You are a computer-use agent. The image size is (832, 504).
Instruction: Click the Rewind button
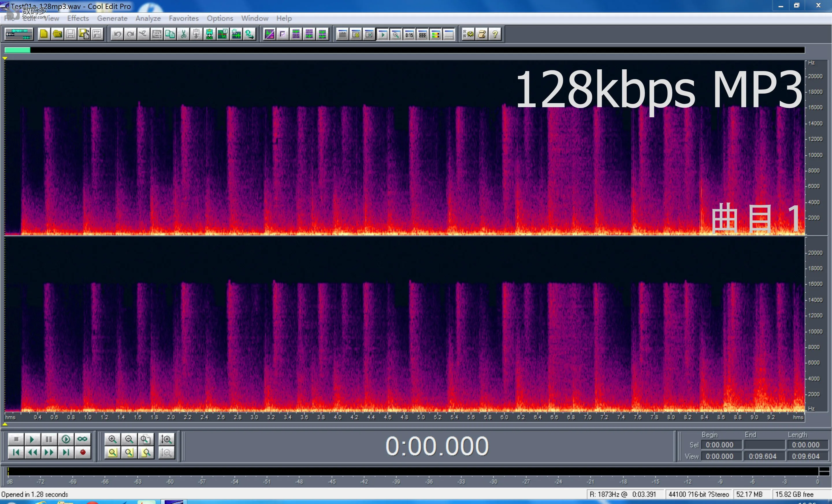coord(32,452)
